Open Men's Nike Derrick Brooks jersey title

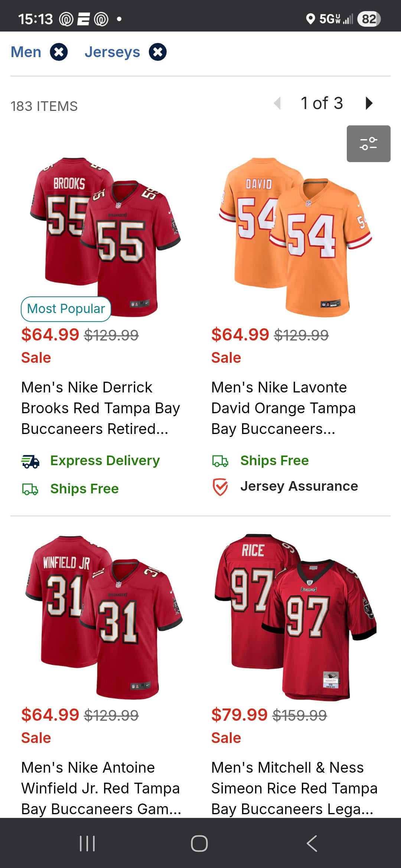tap(100, 408)
